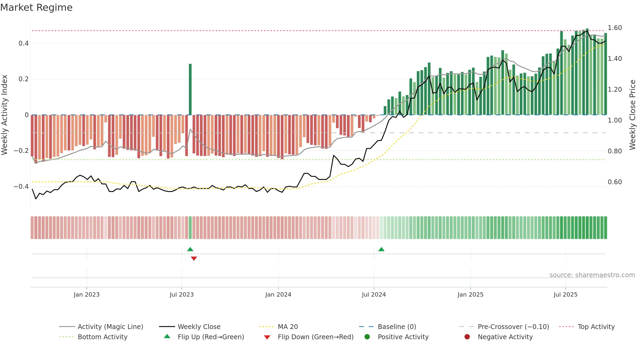Screen dimensions: 644x362
Task: Toggle the Flip Down (Green→Red) legend entry
Action: click(x=309, y=337)
